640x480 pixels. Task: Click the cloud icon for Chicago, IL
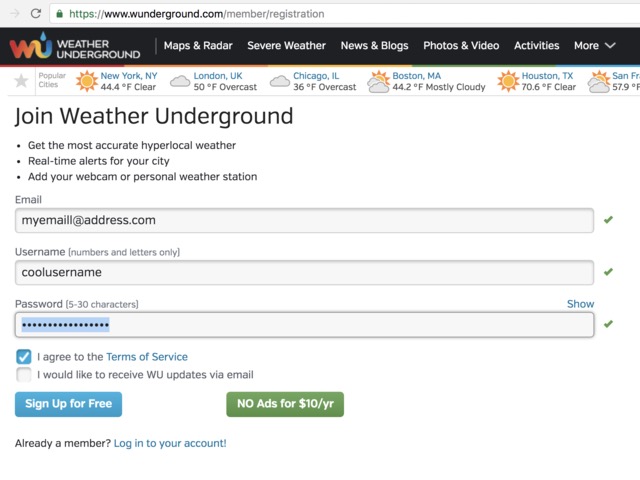280,81
